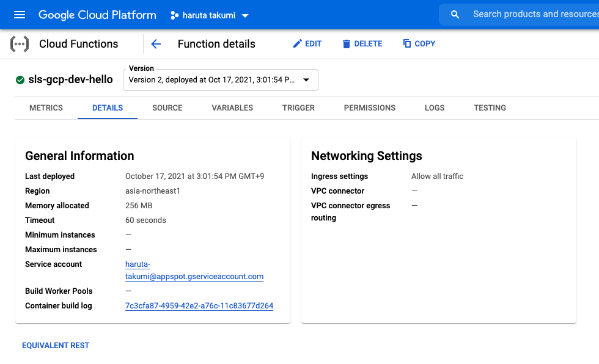599x364 pixels.
Task: Switch to the Metrics tab
Action: (x=46, y=108)
